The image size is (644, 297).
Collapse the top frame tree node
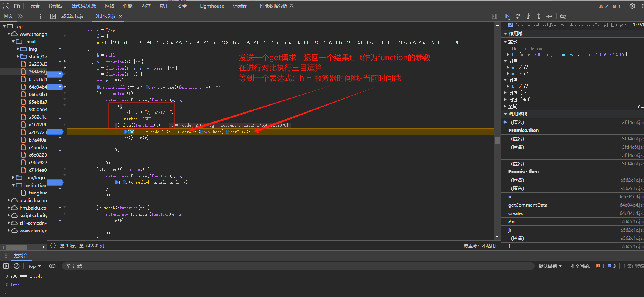pos(5,26)
